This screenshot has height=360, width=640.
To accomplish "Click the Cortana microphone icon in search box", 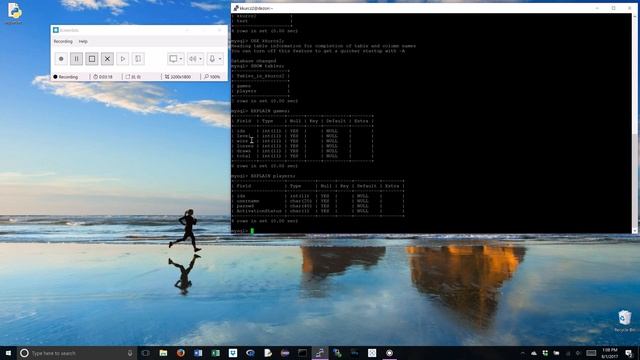I will tap(130, 353).
